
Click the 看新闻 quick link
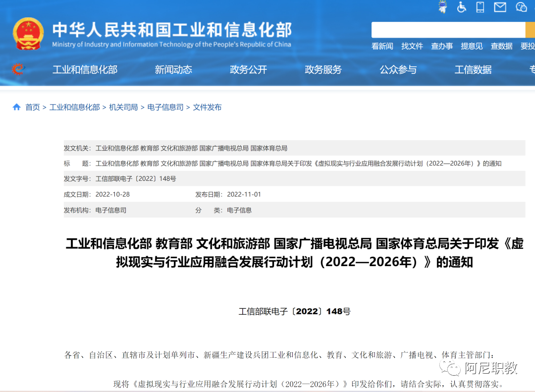point(382,46)
